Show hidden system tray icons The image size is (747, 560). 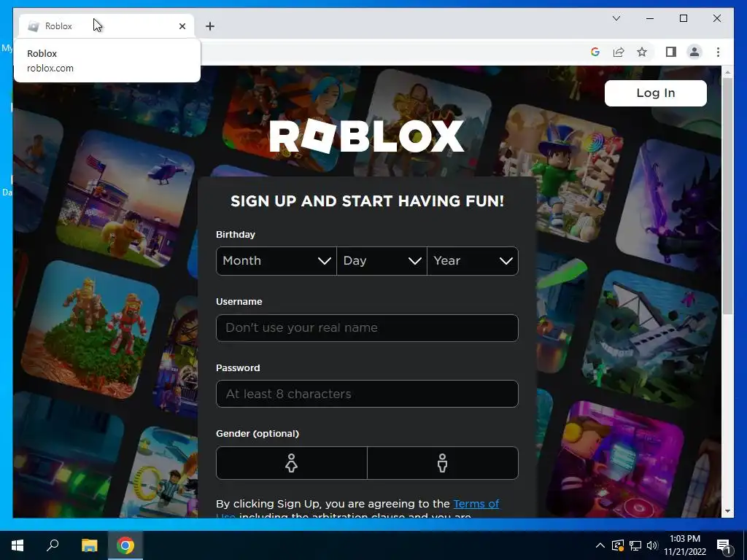(600, 545)
